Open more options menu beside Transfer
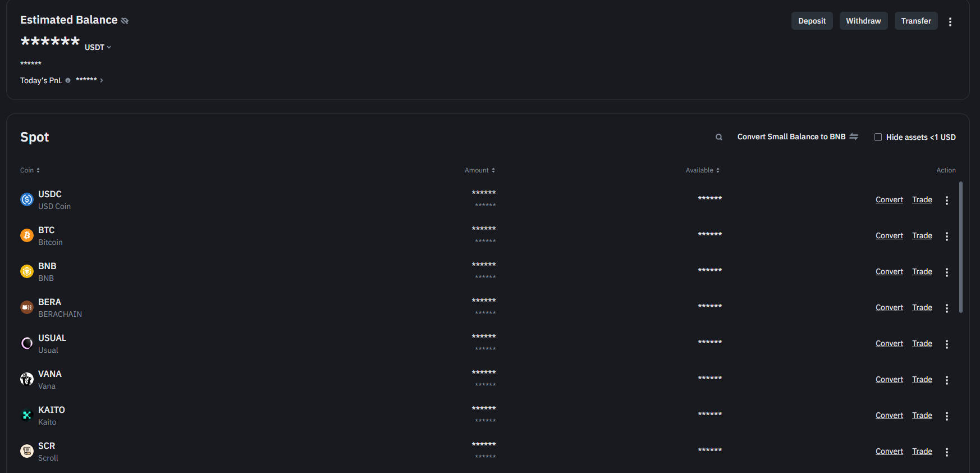 (950, 21)
